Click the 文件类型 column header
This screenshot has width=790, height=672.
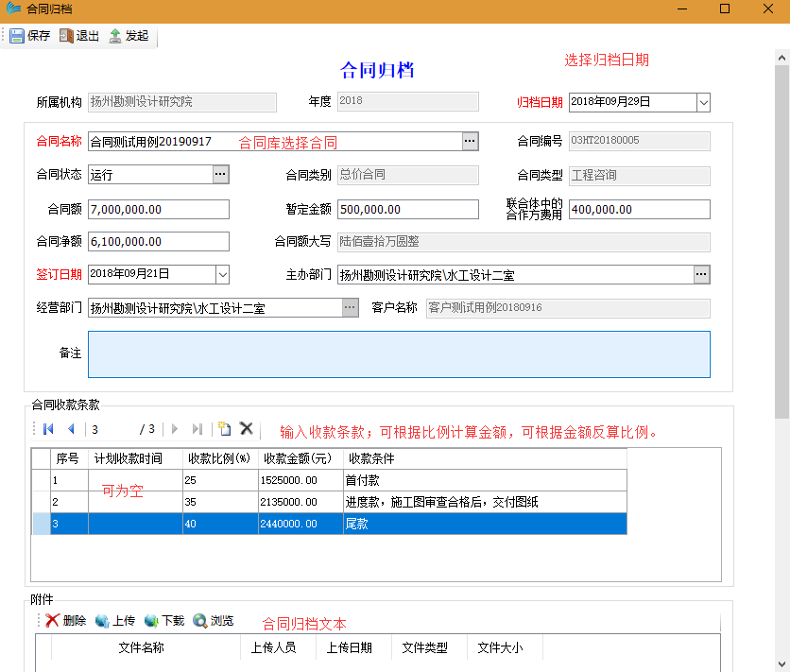click(x=429, y=647)
